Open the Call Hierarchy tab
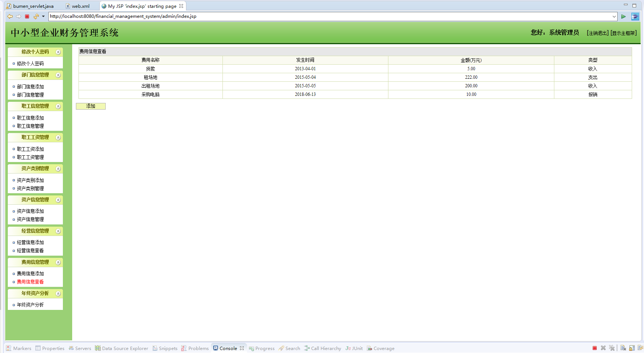The height and width of the screenshot is (353, 644). 322,348
